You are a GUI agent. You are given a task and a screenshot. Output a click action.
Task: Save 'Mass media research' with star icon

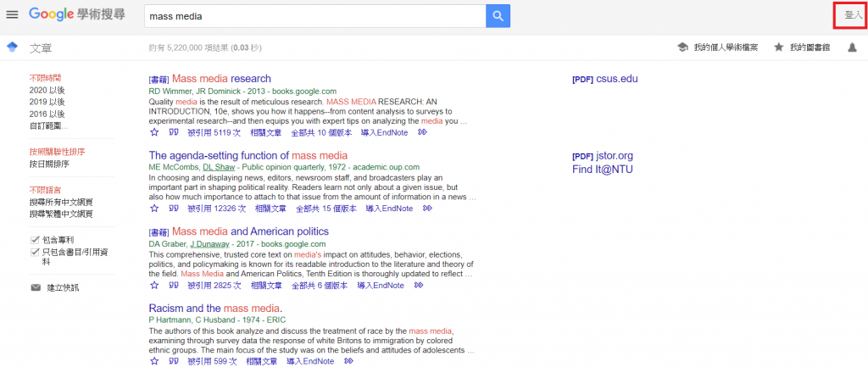[x=154, y=132]
